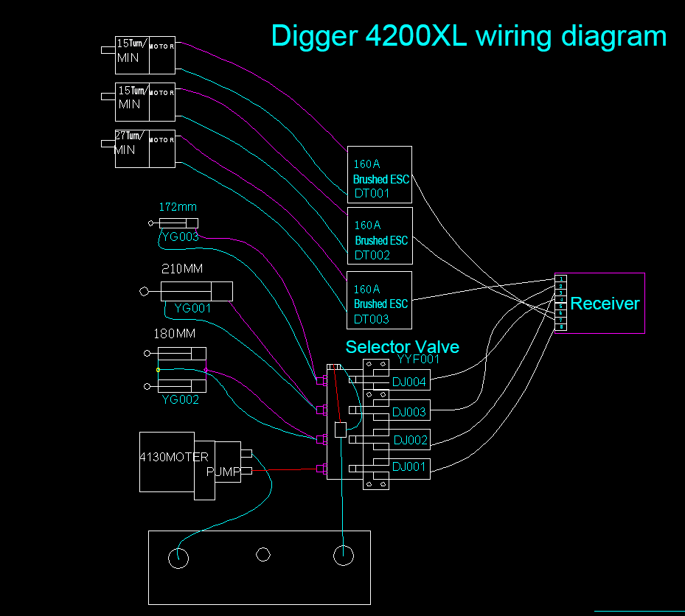Select the second 15Turn/MIN motor block
Screen dimensions: 685x616
(145, 102)
